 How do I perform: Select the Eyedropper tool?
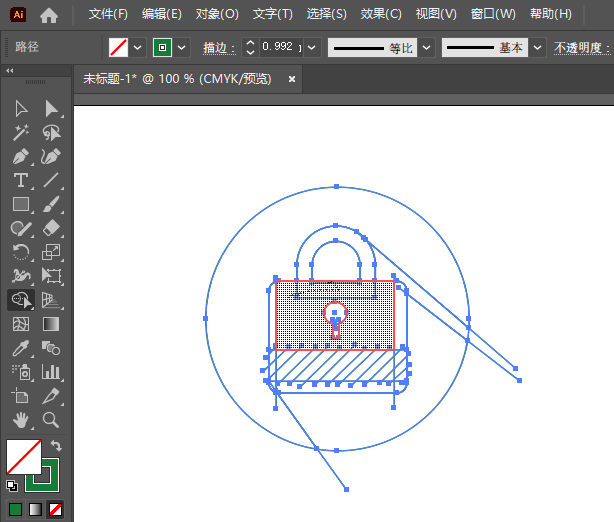21,348
